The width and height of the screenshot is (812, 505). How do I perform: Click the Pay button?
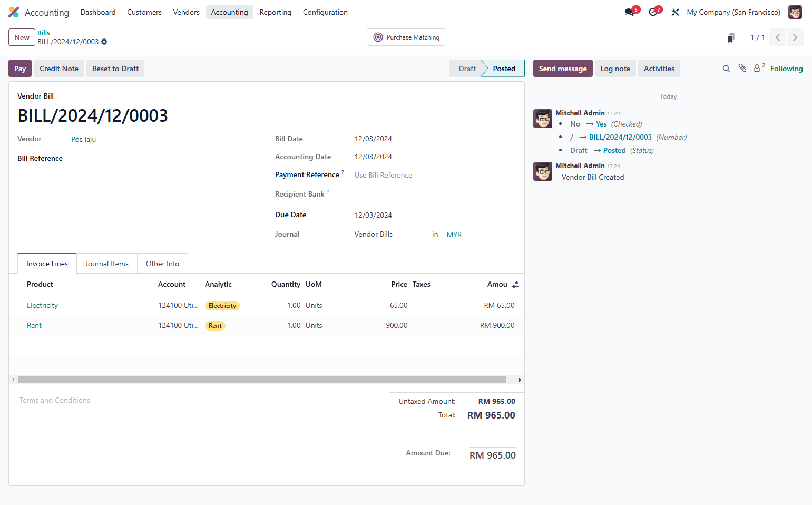tap(20, 69)
